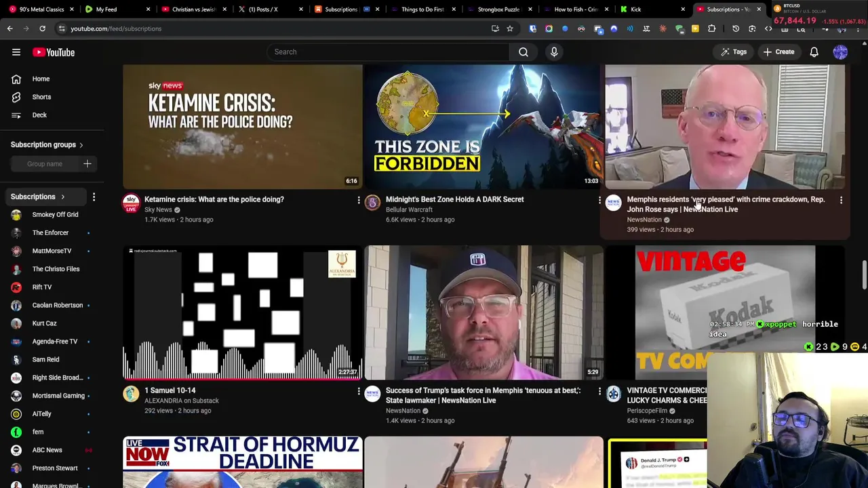The height and width of the screenshot is (488, 868).
Task: Open 1 Samuel 10-14 title link
Action: pos(170,390)
